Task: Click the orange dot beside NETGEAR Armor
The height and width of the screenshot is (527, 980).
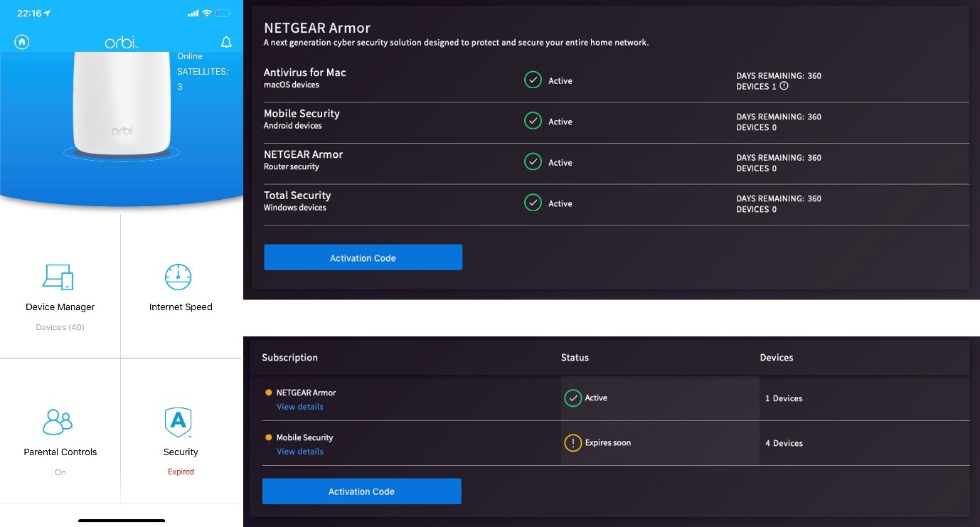Action: [x=268, y=393]
